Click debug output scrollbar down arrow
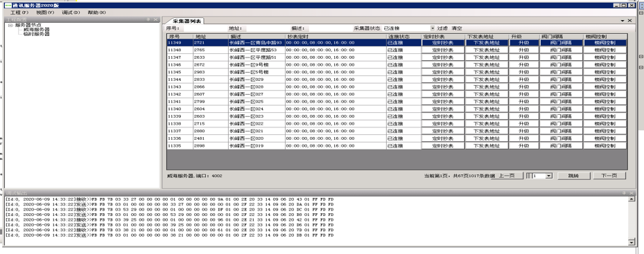 click(632, 242)
